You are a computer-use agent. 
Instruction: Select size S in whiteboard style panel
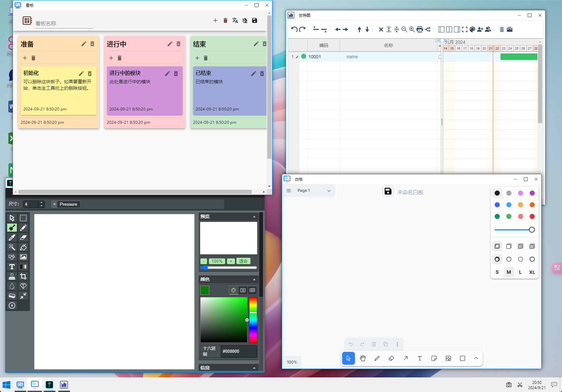pos(497,272)
